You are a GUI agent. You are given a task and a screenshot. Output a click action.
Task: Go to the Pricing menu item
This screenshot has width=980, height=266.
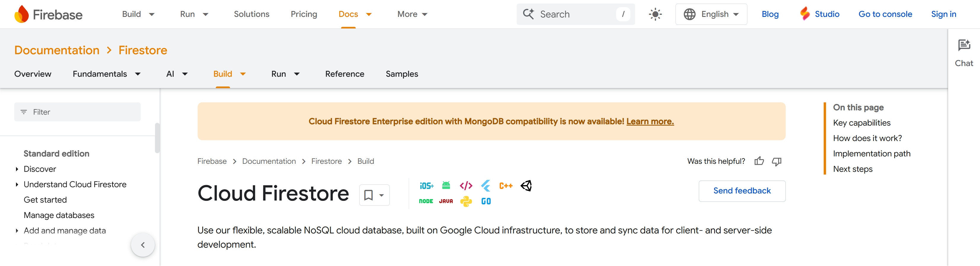pos(304,14)
